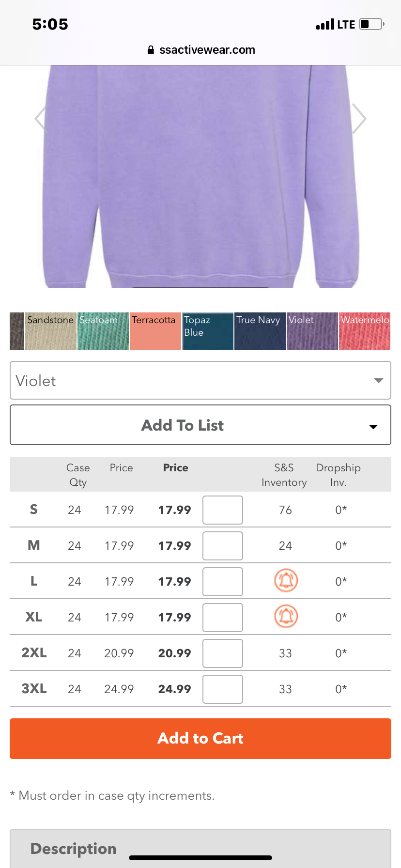Screen dimensions: 401x868
Task: Tap the notify bell for size L
Action: pos(285,581)
